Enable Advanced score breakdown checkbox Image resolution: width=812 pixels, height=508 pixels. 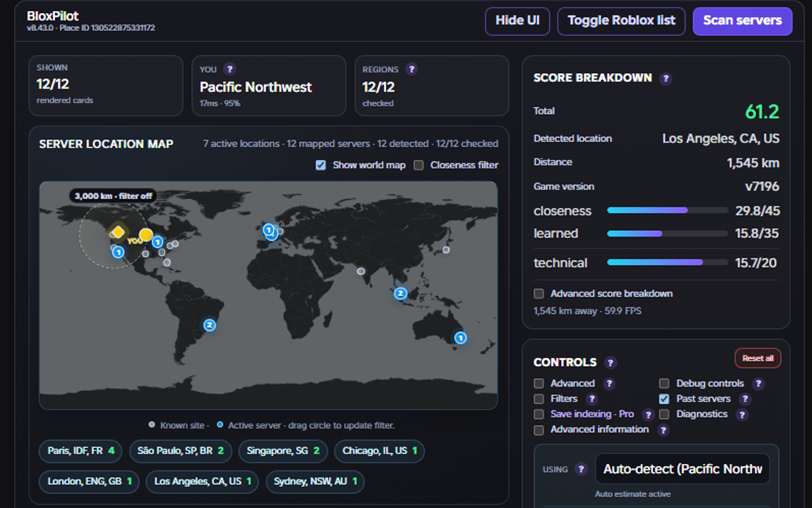[539, 293]
